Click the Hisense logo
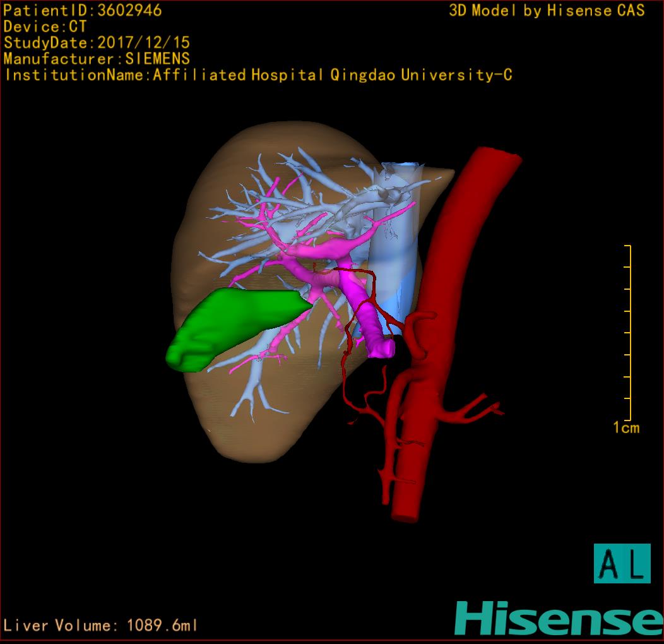The image size is (664, 644). click(559, 618)
